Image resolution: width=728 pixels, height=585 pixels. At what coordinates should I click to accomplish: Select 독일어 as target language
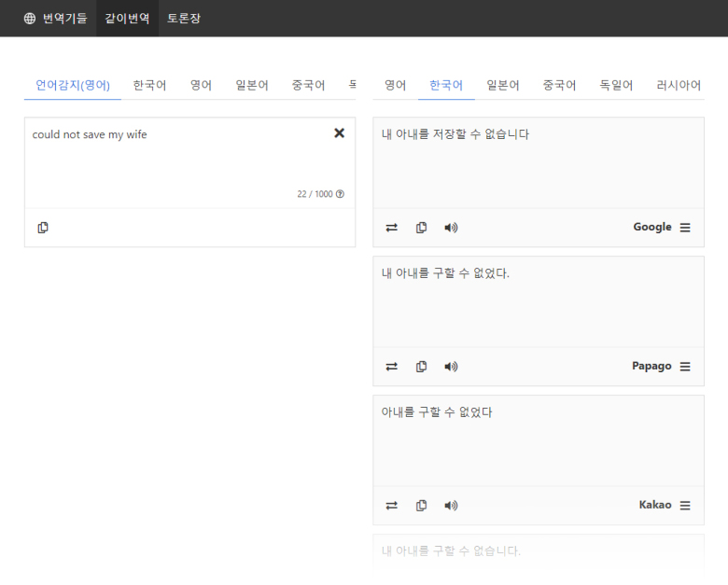point(616,85)
